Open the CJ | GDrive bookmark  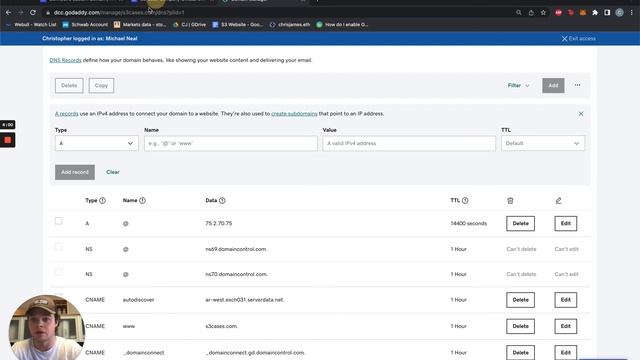[x=189, y=24]
